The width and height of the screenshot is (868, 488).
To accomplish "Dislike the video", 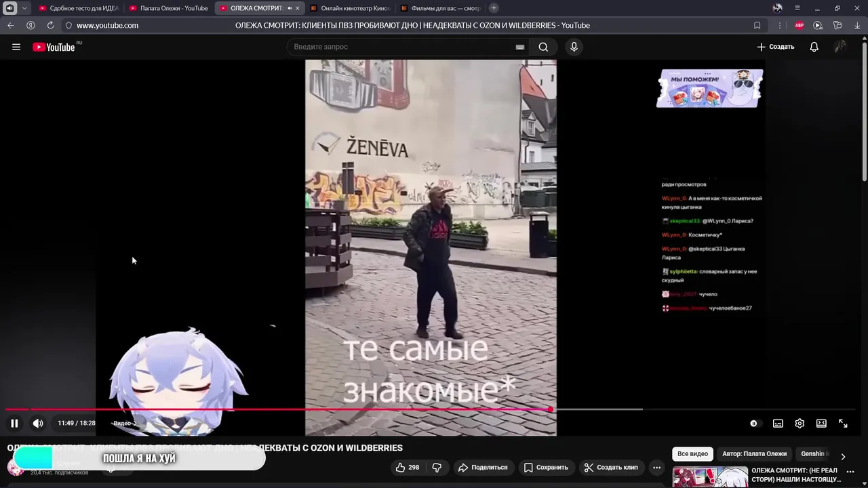I will pyautogui.click(x=437, y=467).
